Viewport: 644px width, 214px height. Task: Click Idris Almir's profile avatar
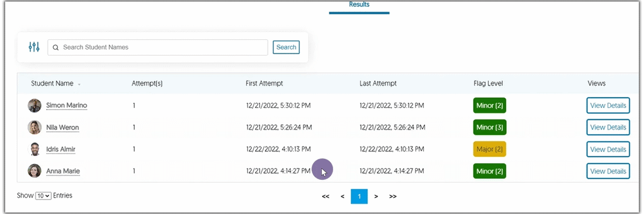point(35,149)
